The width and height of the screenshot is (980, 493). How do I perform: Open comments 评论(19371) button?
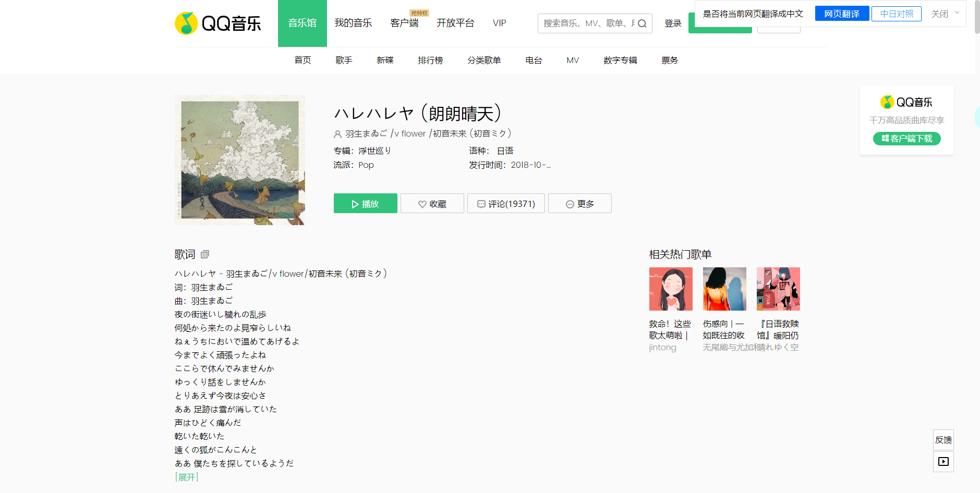(x=506, y=204)
